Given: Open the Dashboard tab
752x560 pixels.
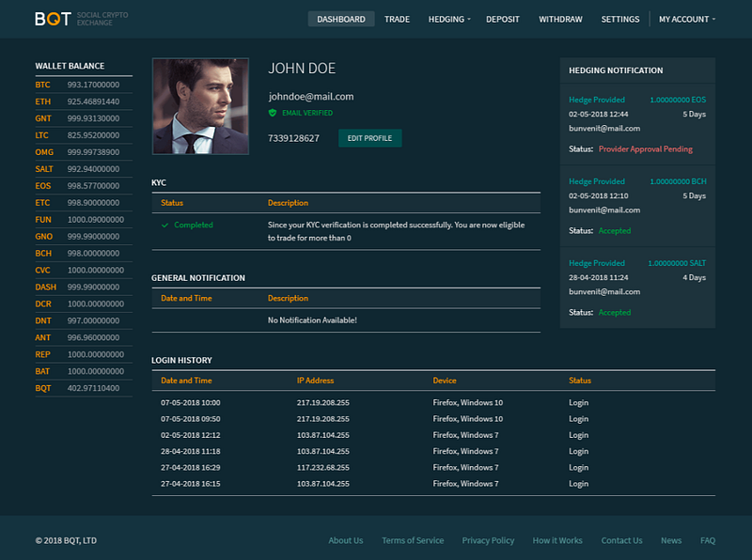Looking at the screenshot, I should tap(341, 19).
